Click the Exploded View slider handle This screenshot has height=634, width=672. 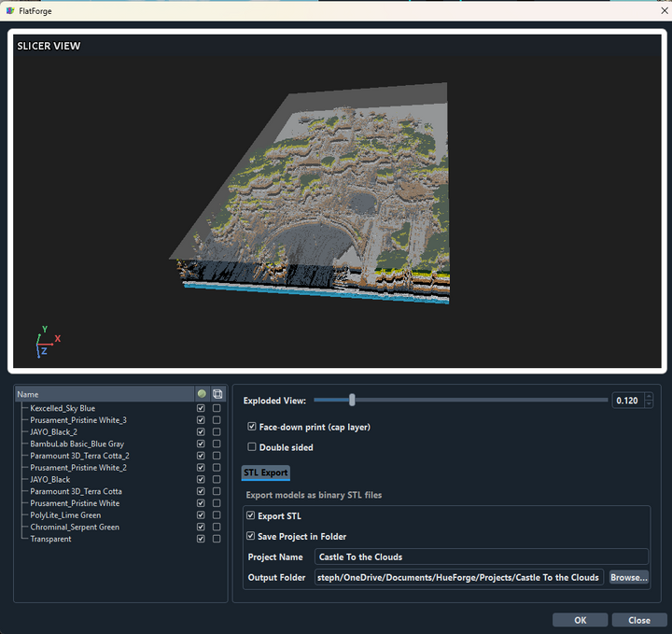click(352, 400)
